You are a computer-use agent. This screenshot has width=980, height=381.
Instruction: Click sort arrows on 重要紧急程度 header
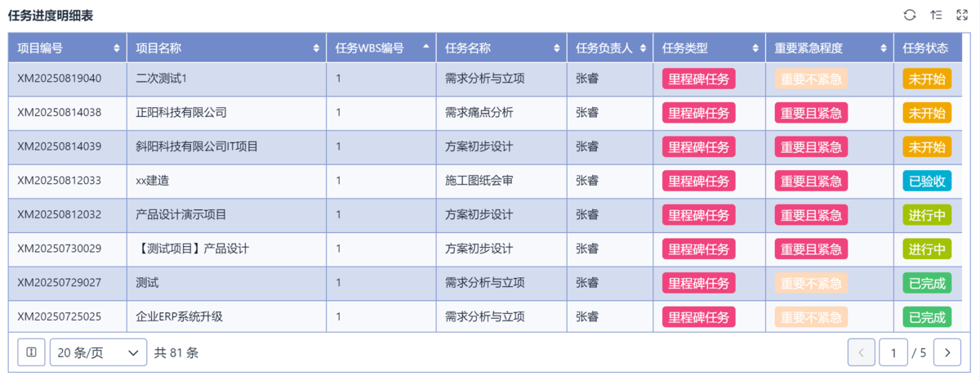pos(884,48)
